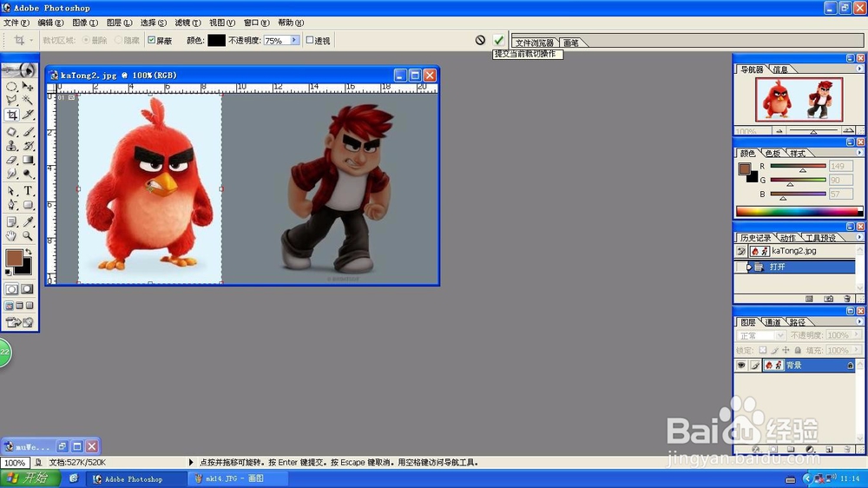Toggle lock-all padlock in Layers panel
The height and width of the screenshot is (488, 868).
pyautogui.click(x=798, y=350)
